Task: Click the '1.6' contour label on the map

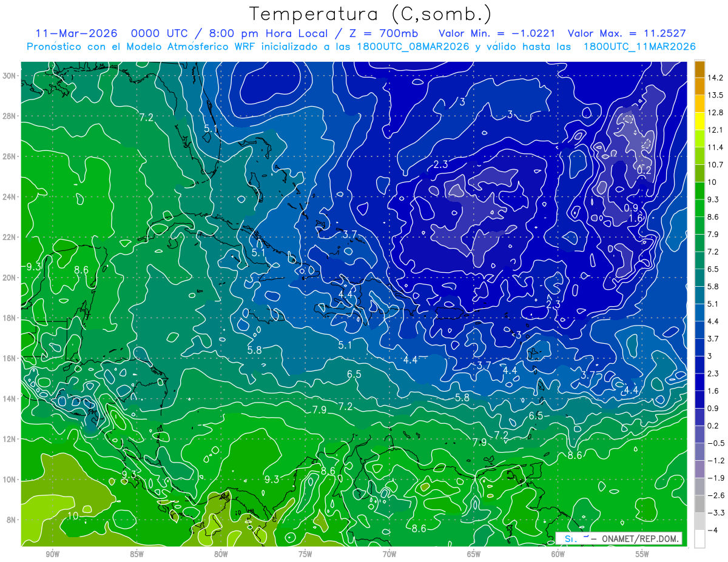Action: [635, 218]
